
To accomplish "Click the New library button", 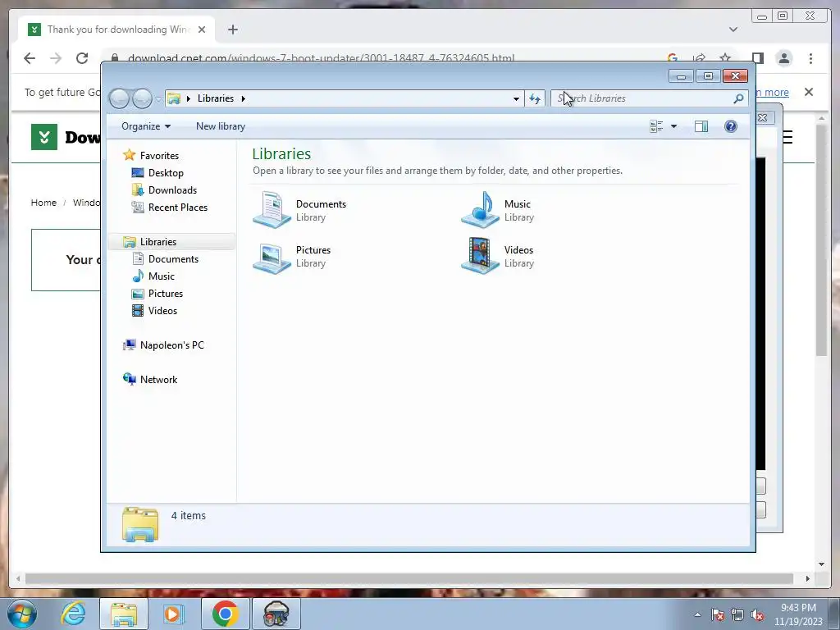I will [220, 126].
